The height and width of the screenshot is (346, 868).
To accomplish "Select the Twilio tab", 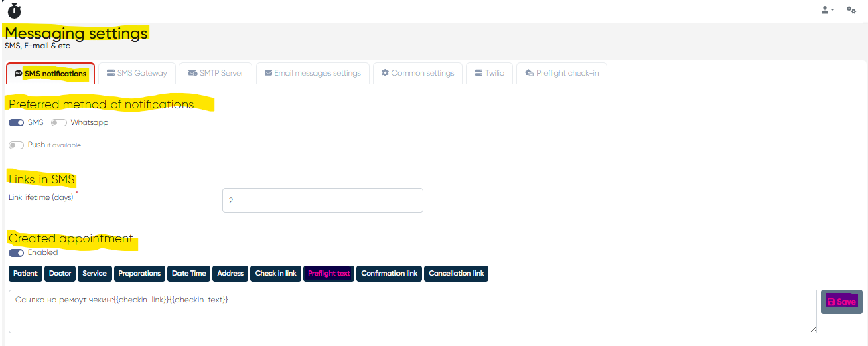I will click(x=489, y=73).
